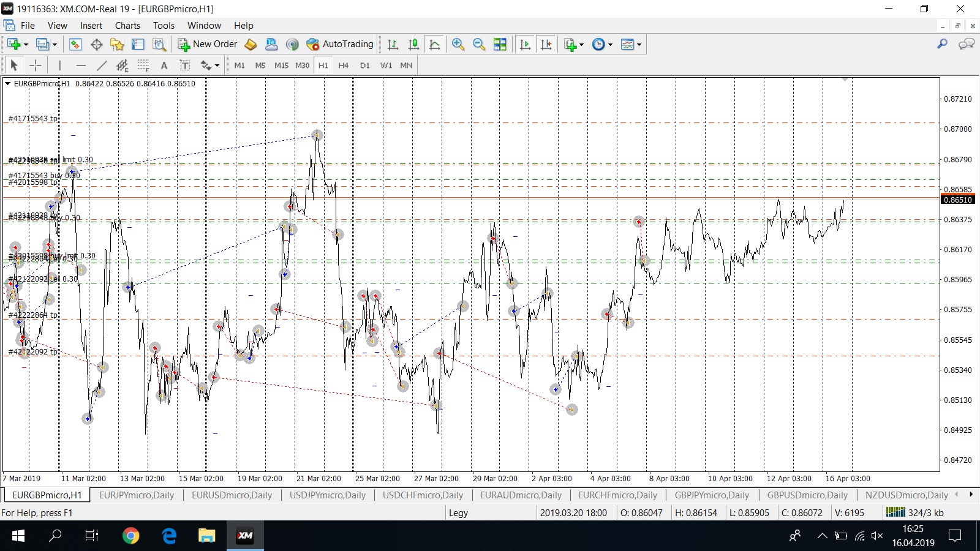980x551 pixels.
Task: Toggle the AutoTrading button
Action: 340,44
